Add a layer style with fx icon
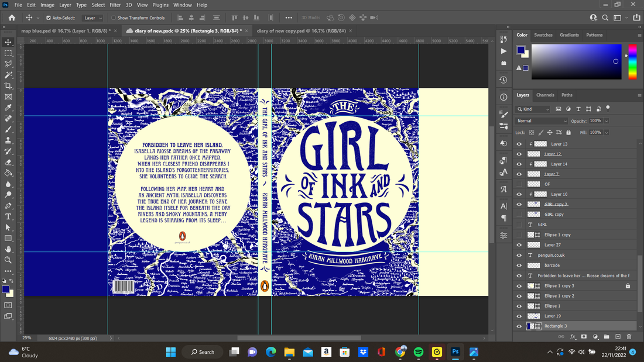The width and height of the screenshot is (644, 362). pyautogui.click(x=573, y=336)
